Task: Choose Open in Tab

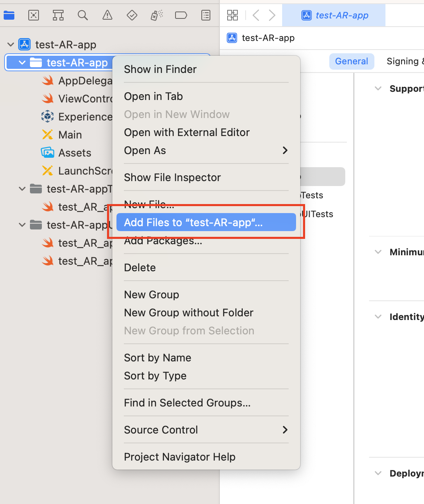Action: coord(206,96)
